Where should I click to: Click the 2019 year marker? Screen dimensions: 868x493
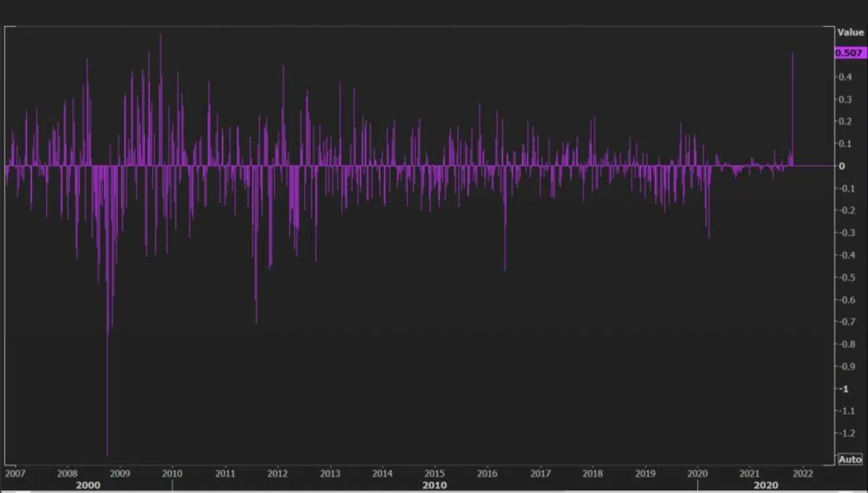645,473
